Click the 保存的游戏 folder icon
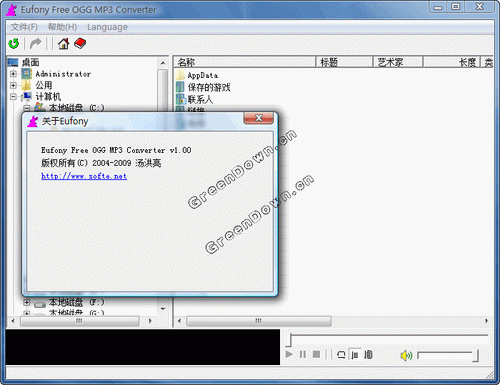Image resolution: width=500 pixels, height=385 pixels. (x=180, y=87)
